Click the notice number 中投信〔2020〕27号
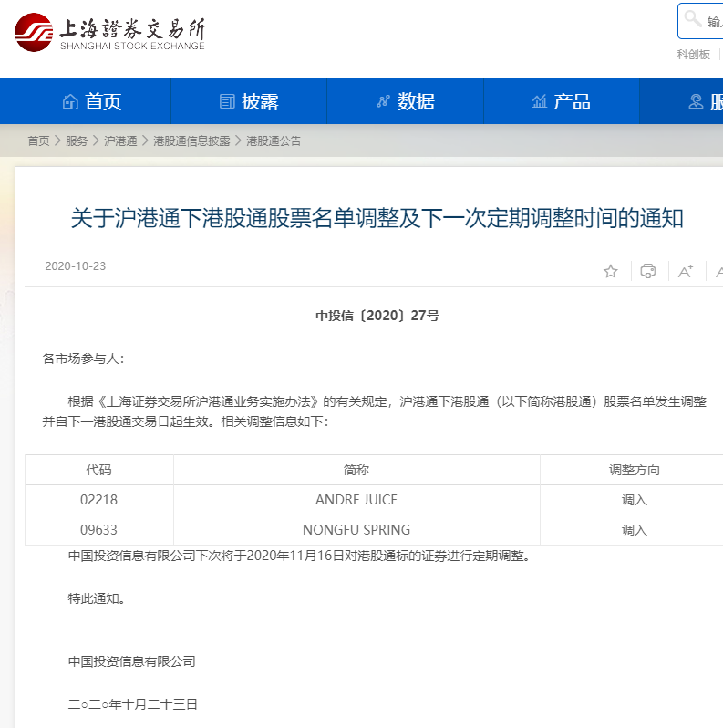Image resolution: width=723 pixels, height=728 pixels. [377, 316]
